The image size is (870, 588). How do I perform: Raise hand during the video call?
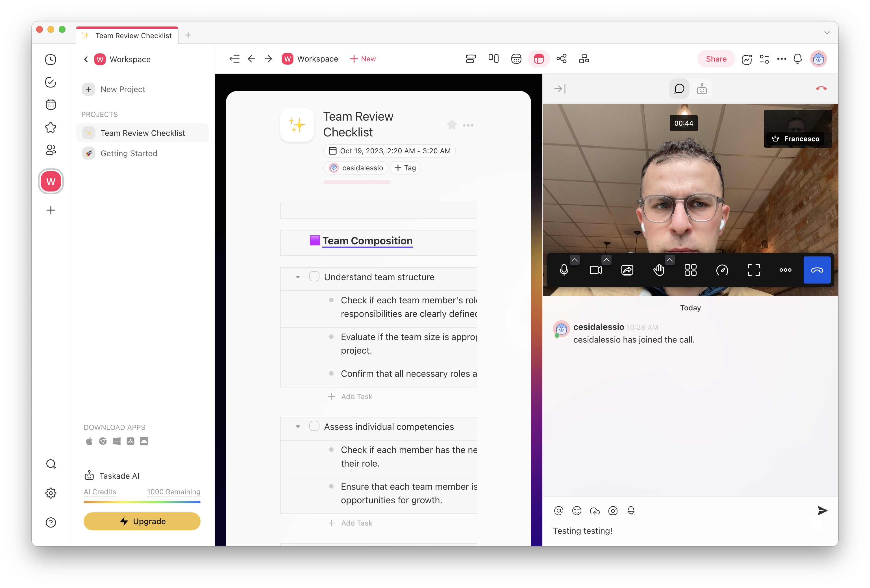point(659,270)
